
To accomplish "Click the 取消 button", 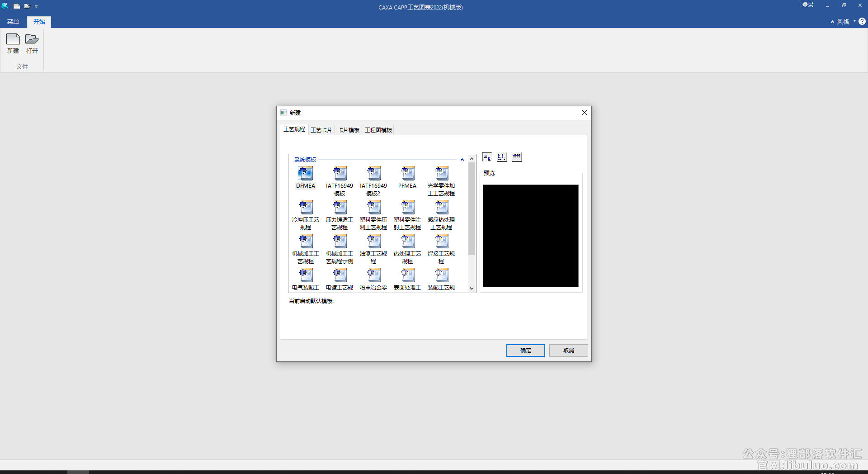I will click(569, 351).
